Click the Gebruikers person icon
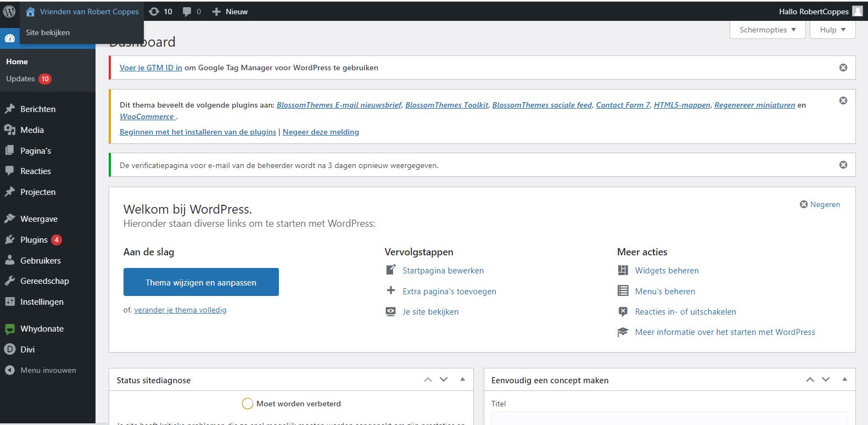Screen dimensions: 868x425 coord(9,260)
